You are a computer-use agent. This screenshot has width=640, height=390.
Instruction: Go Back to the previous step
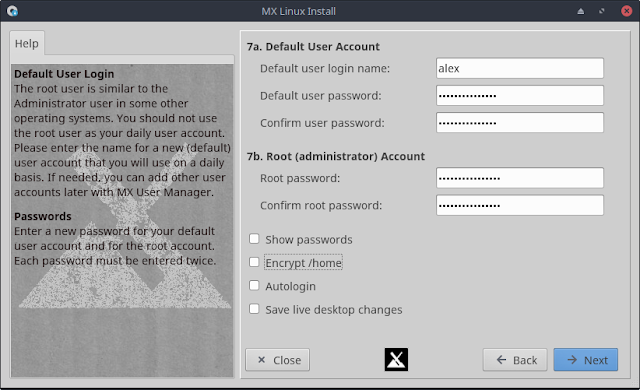tap(515, 360)
